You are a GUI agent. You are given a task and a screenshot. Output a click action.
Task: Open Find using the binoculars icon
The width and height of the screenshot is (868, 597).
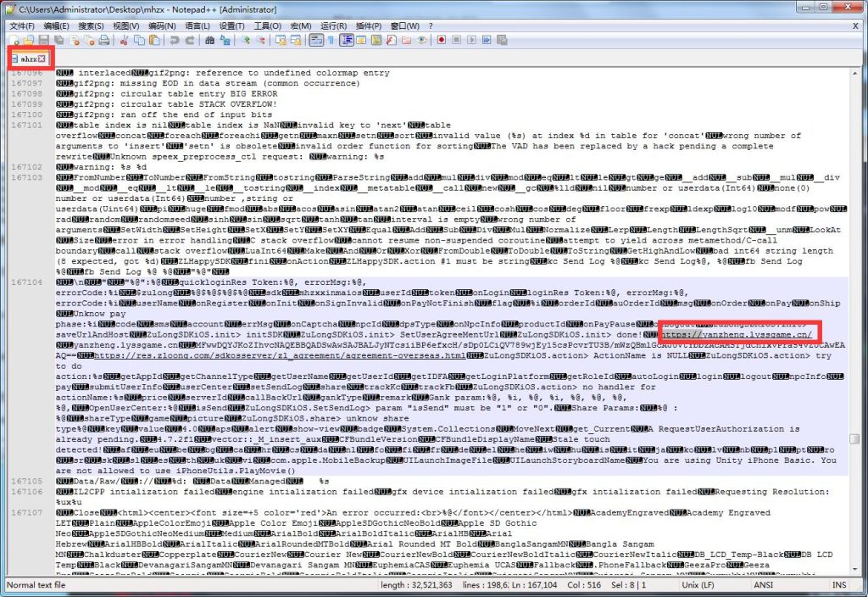pyautogui.click(x=210, y=40)
